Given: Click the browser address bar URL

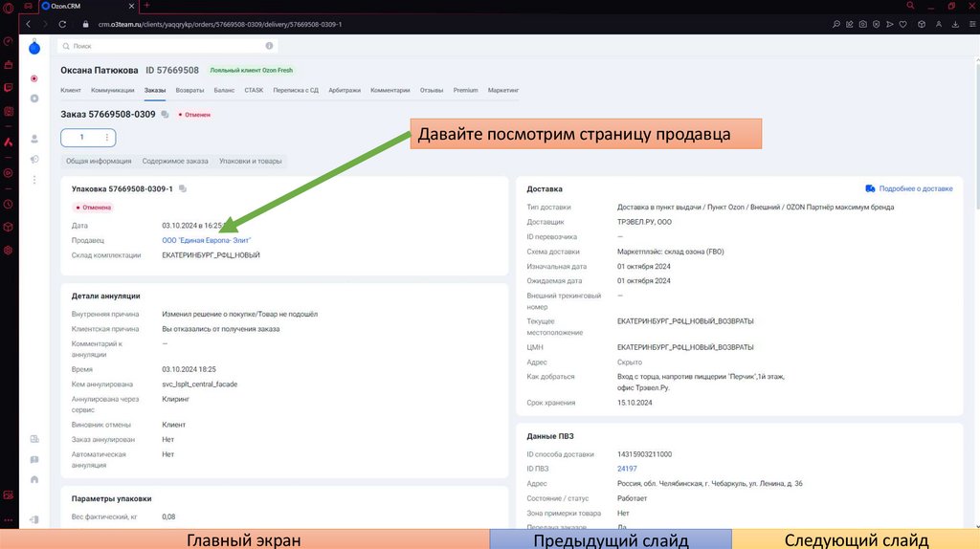Looking at the screenshot, I should (x=220, y=24).
